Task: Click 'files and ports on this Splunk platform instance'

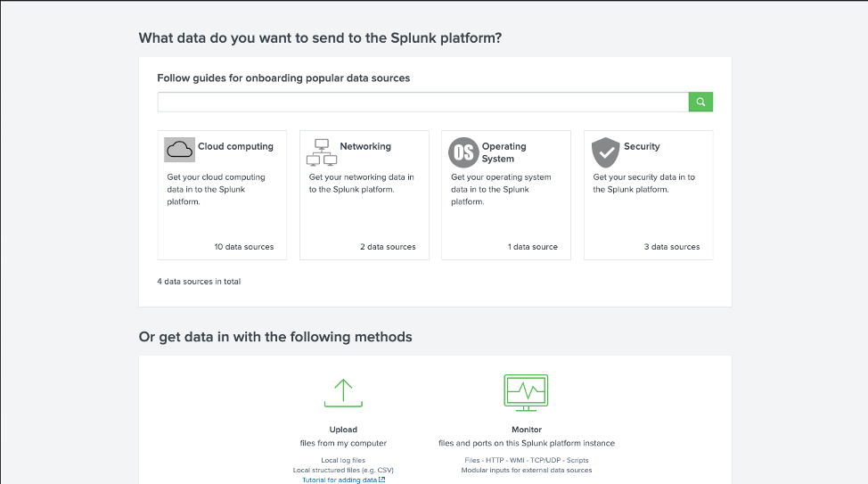Action: [527, 443]
